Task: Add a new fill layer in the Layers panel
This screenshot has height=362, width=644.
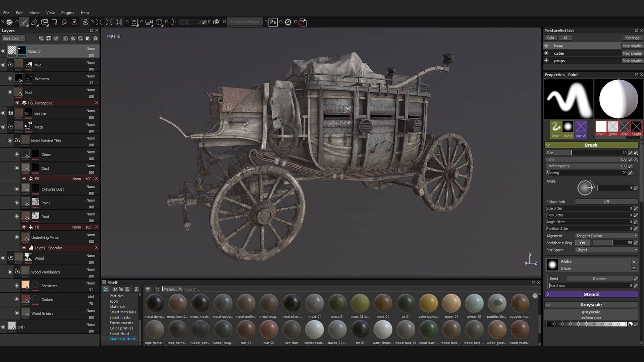Action: click(73, 38)
